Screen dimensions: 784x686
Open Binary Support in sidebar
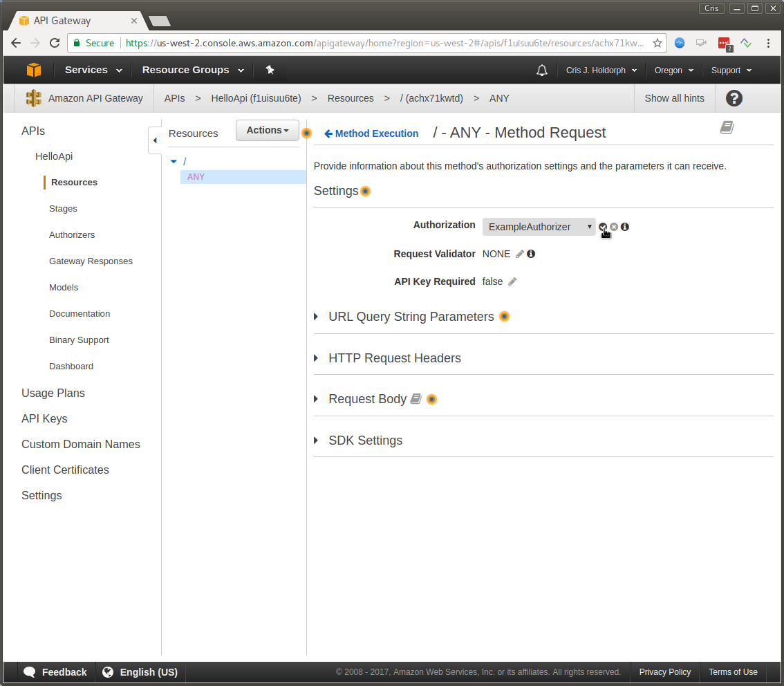tap(79, 340)
